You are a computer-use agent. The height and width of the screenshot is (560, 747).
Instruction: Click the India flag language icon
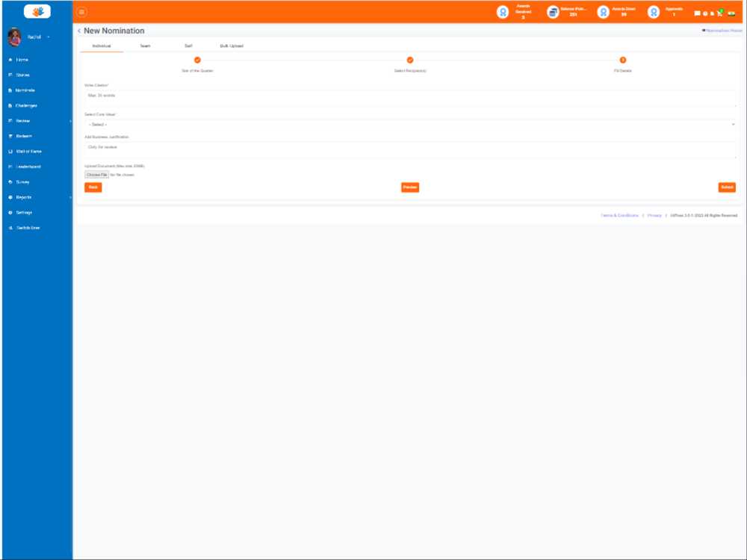[731, 13]
